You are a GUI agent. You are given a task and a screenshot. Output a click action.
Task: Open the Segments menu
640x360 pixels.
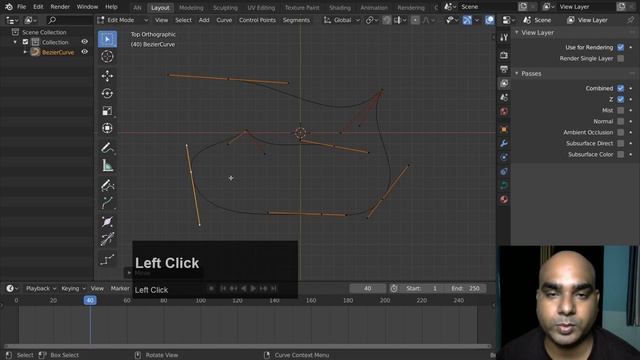(x=296, y=20)
